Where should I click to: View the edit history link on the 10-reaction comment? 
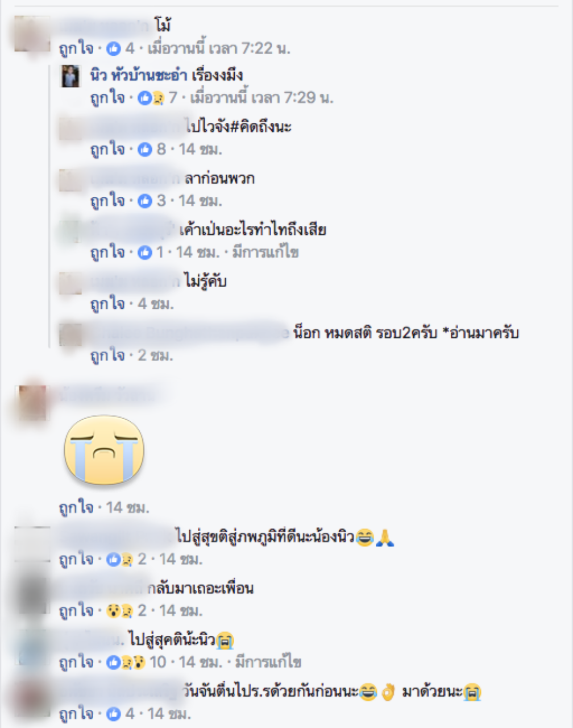[268, 662]
